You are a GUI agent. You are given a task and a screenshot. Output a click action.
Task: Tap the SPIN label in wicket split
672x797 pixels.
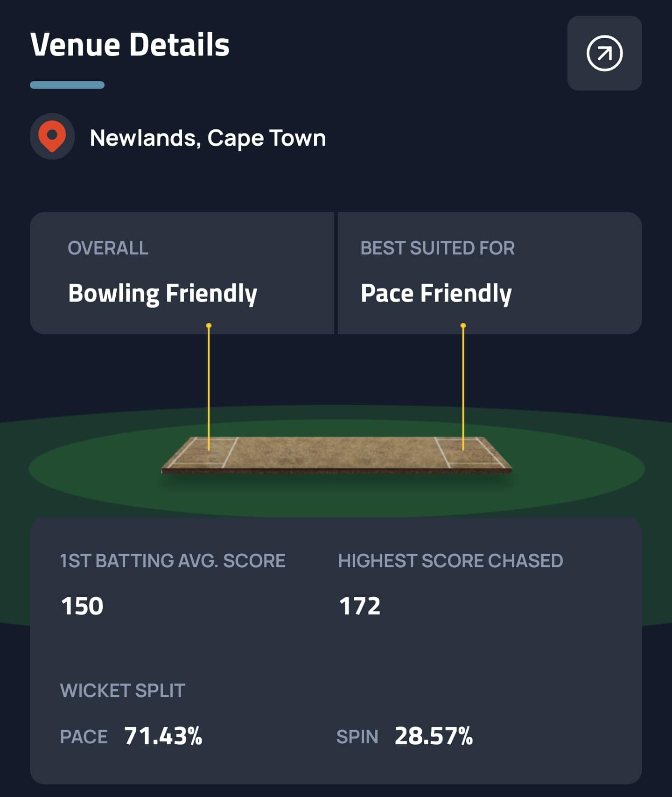(357, 737)
